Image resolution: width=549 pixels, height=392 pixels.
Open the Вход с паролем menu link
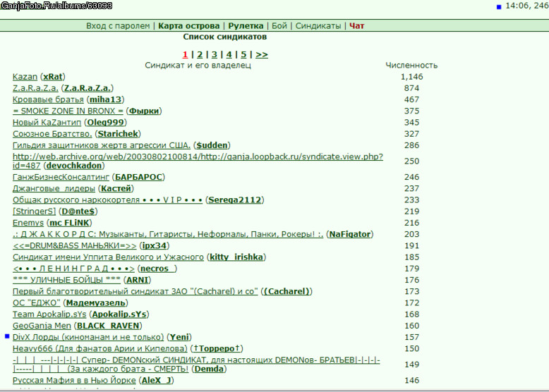[118, 26]
